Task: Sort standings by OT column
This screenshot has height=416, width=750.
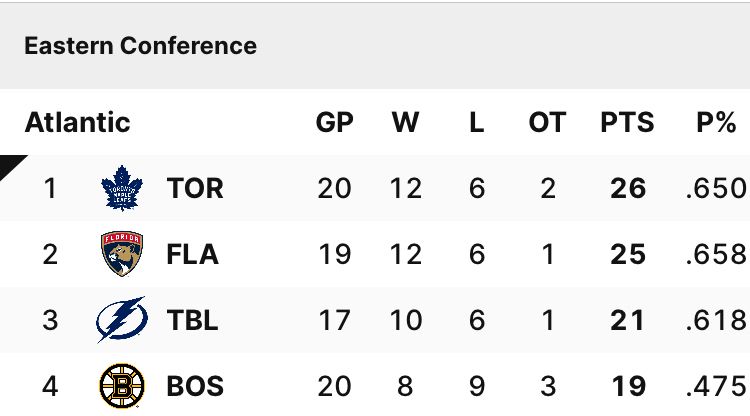Action: 547,123
